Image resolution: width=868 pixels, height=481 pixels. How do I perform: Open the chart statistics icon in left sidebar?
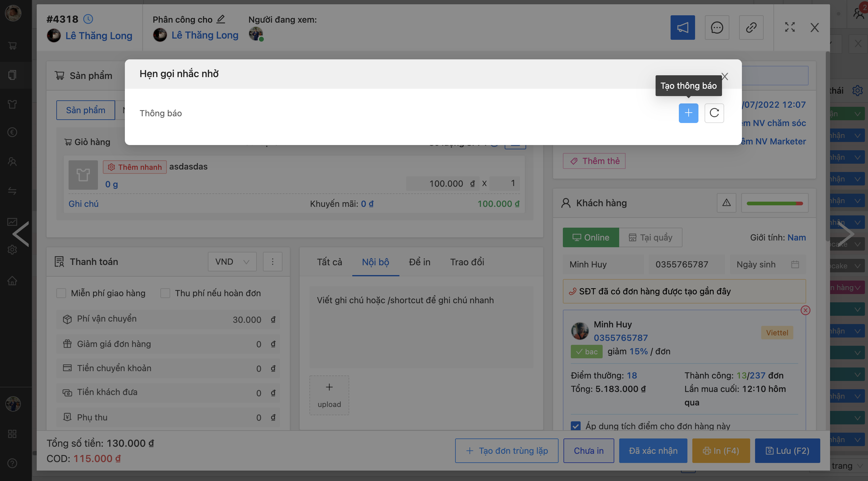pyautogui.click(x=13, y=222)
